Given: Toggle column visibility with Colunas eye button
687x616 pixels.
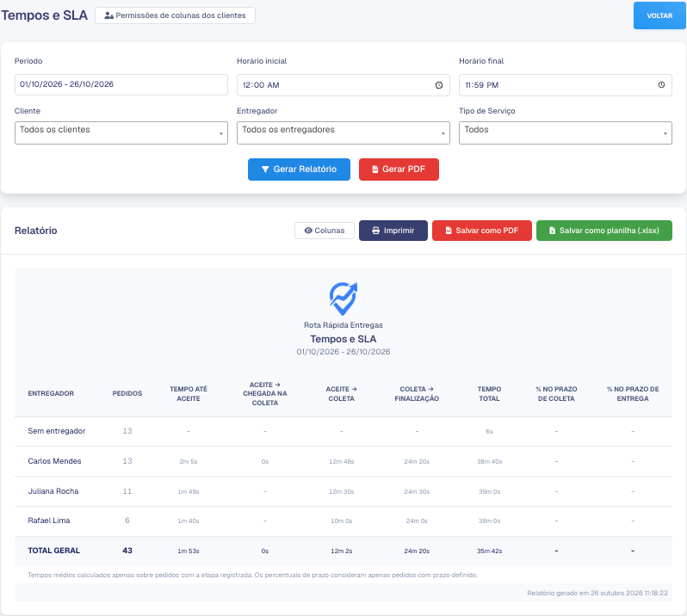Looking at the screenshot, I should tap(325, 231).
